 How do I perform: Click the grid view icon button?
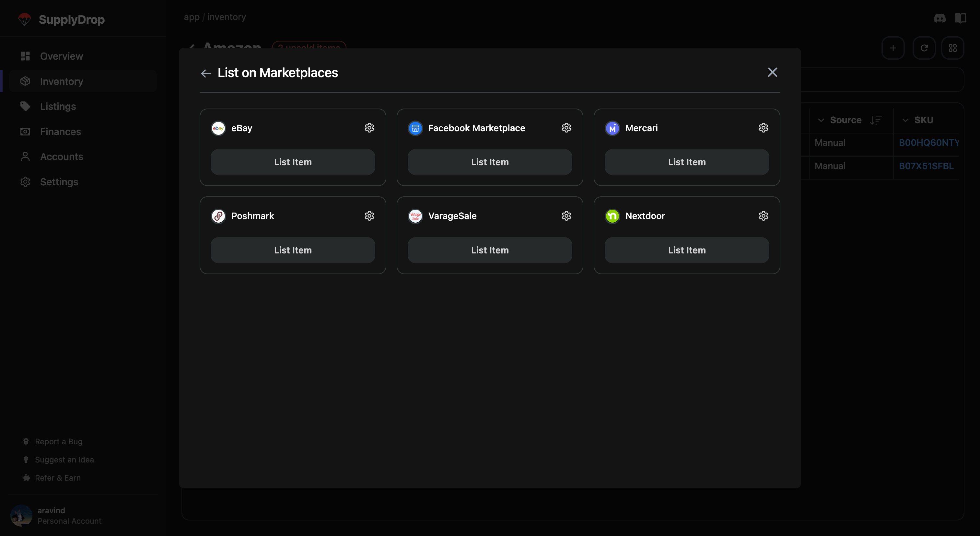coord(952,48)
